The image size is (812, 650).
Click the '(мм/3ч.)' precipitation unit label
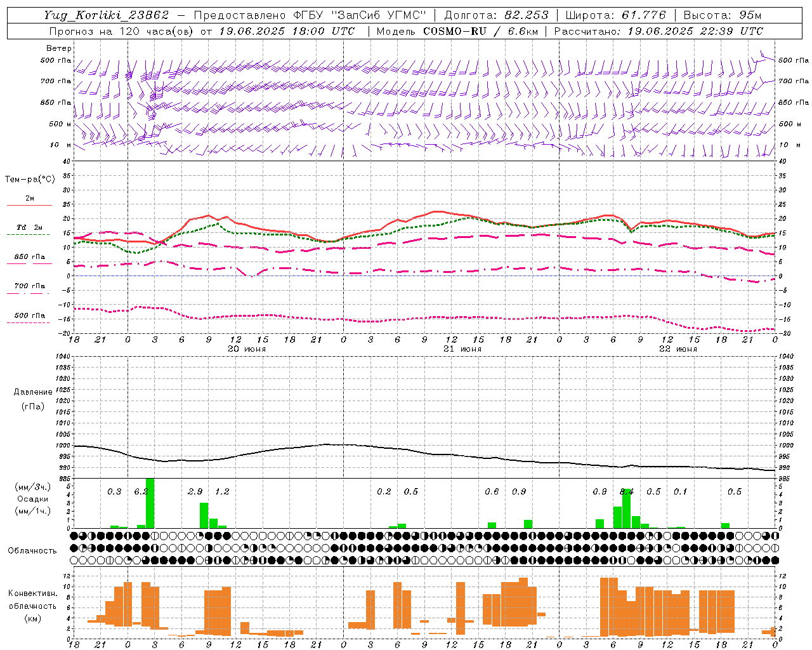33,487
